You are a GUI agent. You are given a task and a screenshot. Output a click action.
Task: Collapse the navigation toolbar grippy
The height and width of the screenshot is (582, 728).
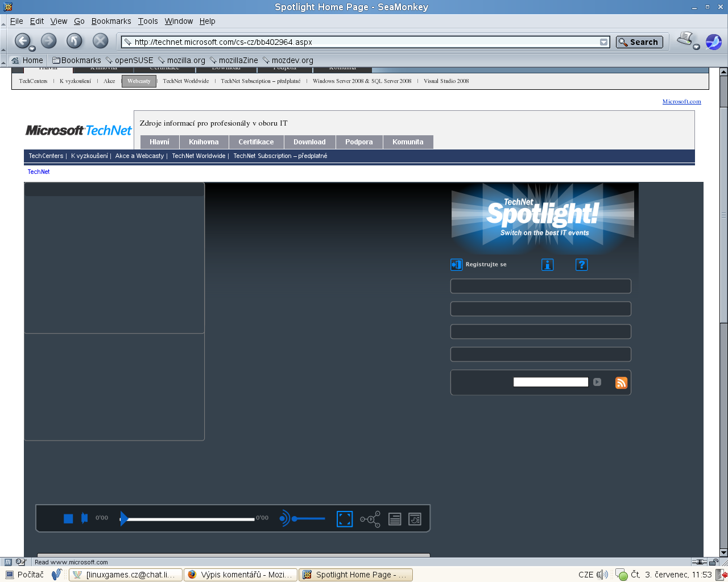(3, 41)
